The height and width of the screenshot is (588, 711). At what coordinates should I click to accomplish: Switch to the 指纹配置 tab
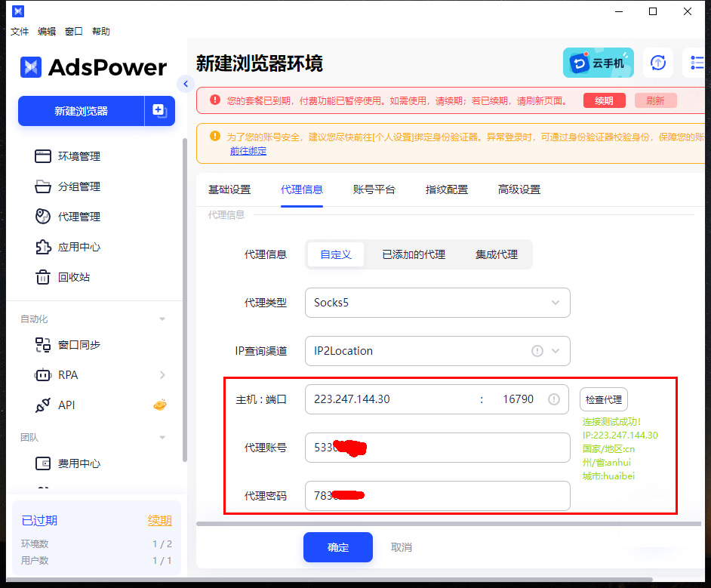click(x=447, y=189)
